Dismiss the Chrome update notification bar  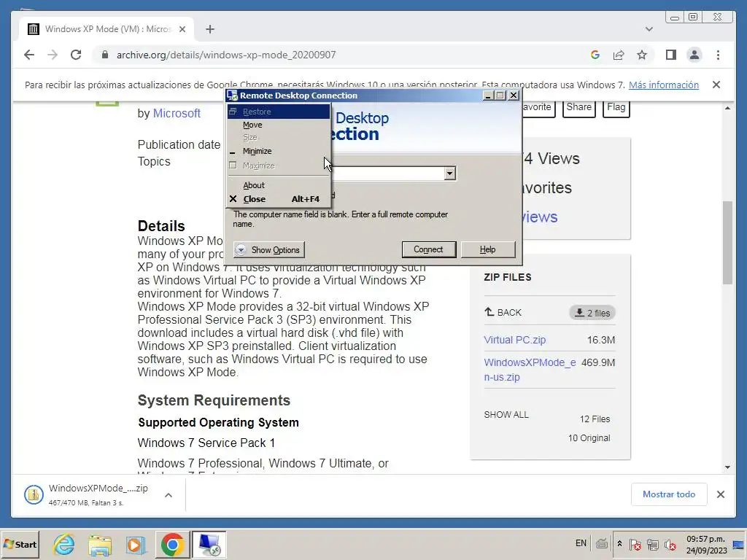click(716, 85)
